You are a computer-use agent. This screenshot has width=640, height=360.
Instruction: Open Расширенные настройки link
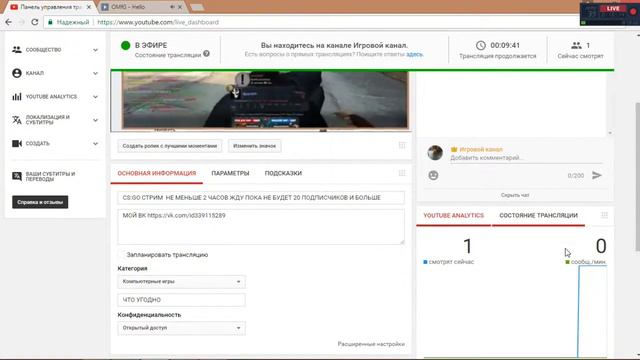tap(371, 344)
